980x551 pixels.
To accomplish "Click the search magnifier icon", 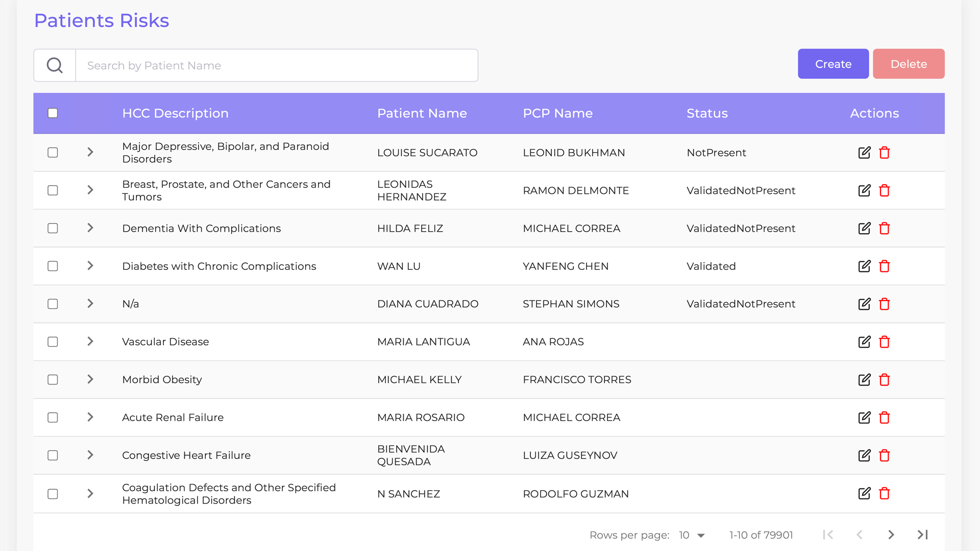I will pyautogui.click(x=55, y=65).
